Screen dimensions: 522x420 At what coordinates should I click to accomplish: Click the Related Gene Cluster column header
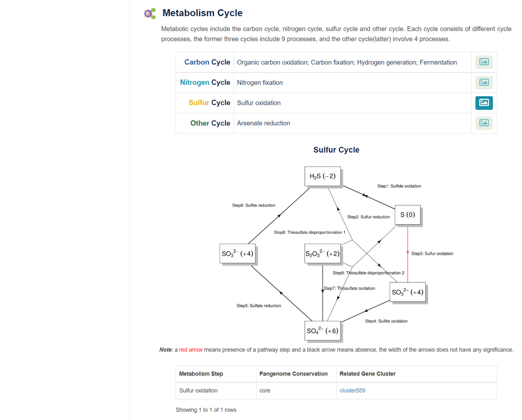click(367, 373)
